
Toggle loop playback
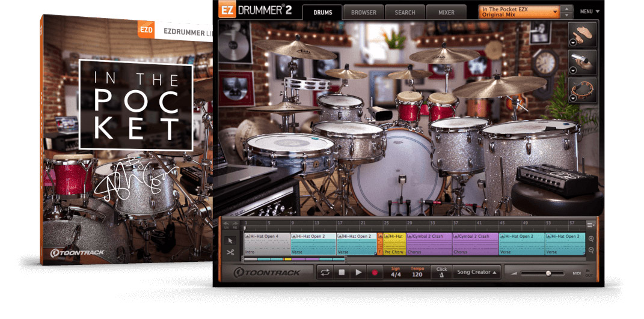[x=325, y=272]
